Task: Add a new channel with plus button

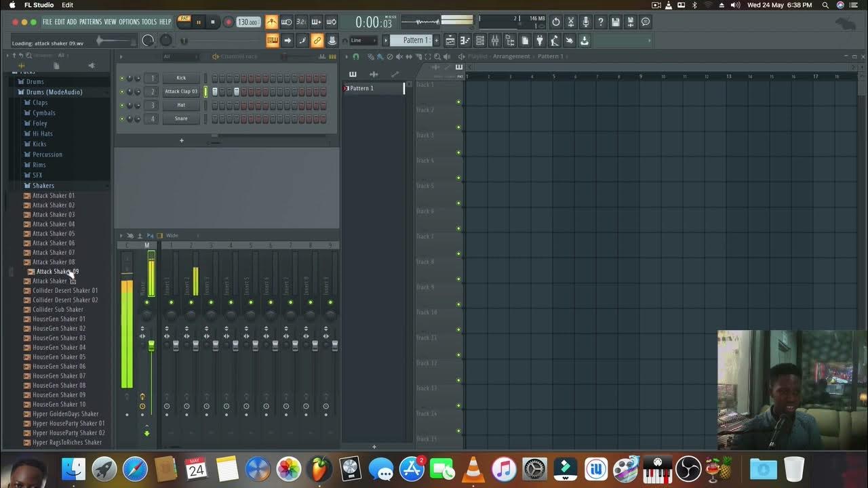Action: click(181, 141)
